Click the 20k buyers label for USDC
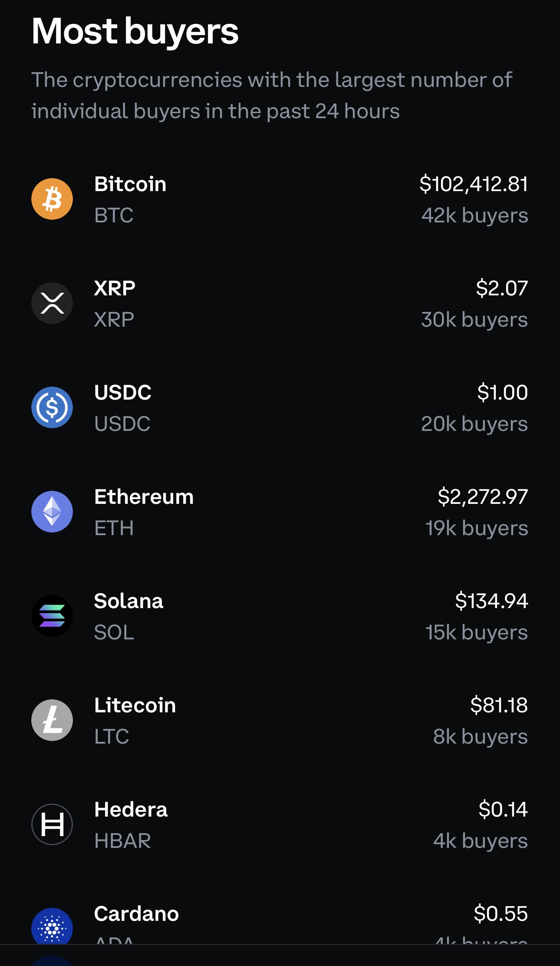The width and height of the screenshot is (560, 966). click(474, 424)
